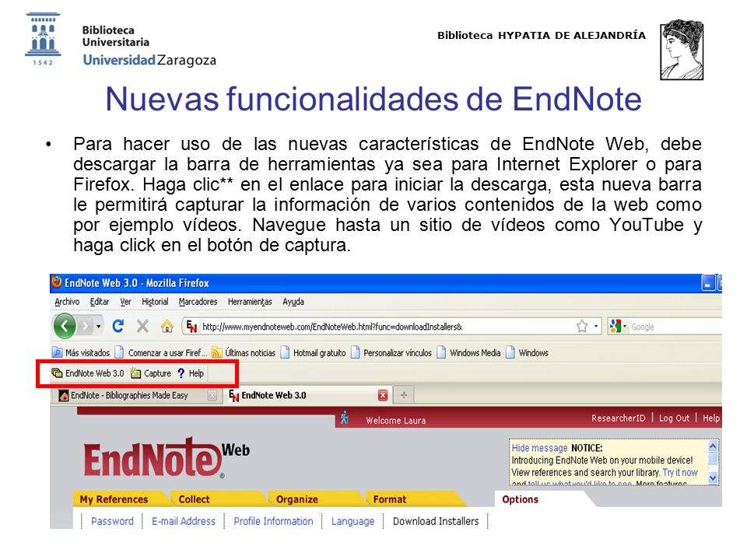Switch to EndNote - Bibliographies Made Easy tab
747x560 pixels.
click(x=131, y=395)
